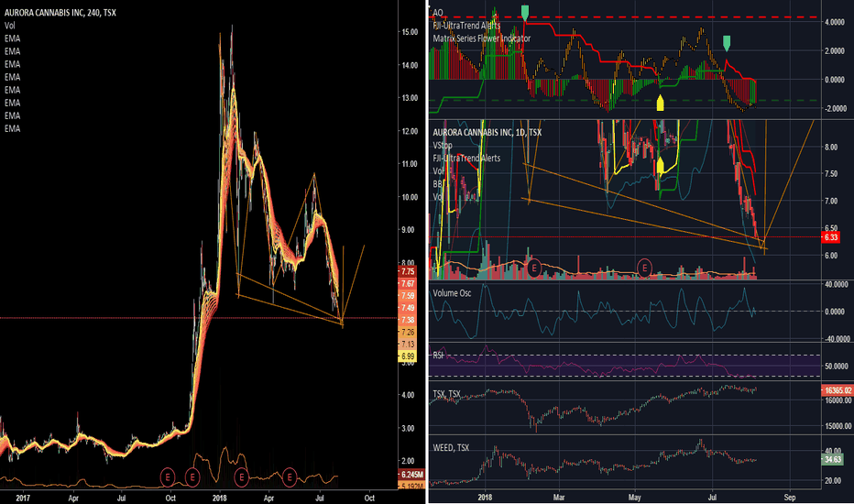Click the 15.00 price axis label on the left chart

coord(410,32)
